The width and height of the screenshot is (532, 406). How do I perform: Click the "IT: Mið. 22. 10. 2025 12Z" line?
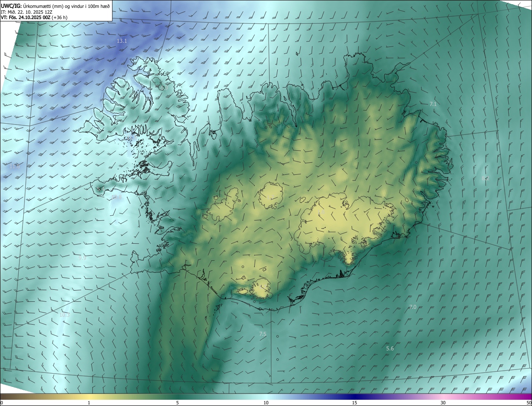coord(27,12)
